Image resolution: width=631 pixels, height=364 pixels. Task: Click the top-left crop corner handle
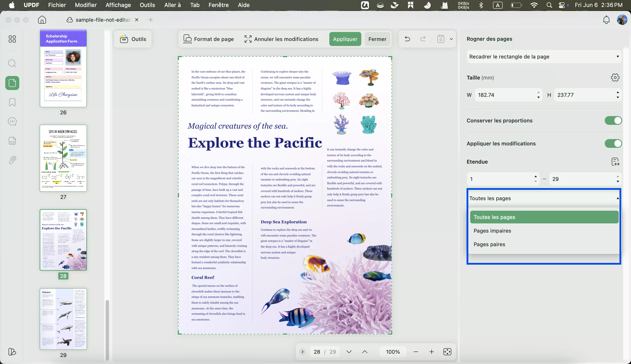[180, 58]
